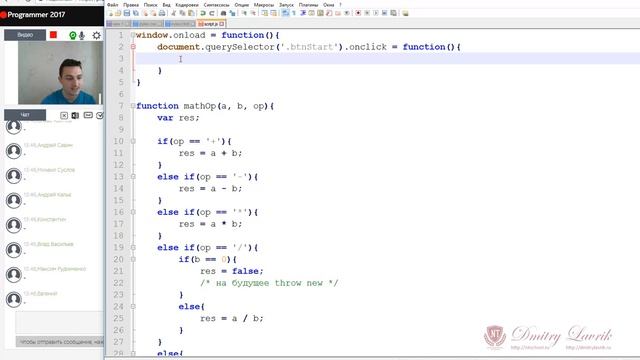Open the Макросы menu

pos(264,5)
